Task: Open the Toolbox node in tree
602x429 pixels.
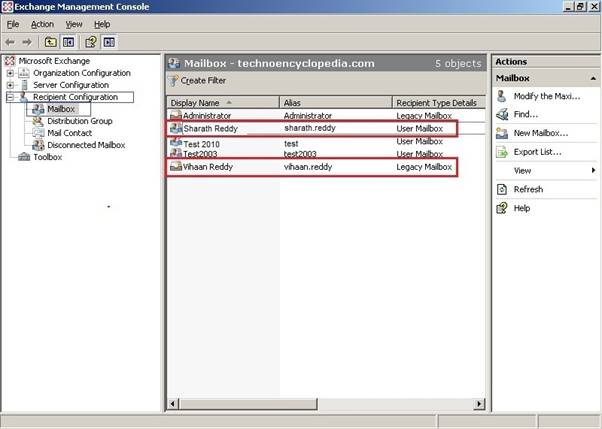Action: (x=47, y=157)
